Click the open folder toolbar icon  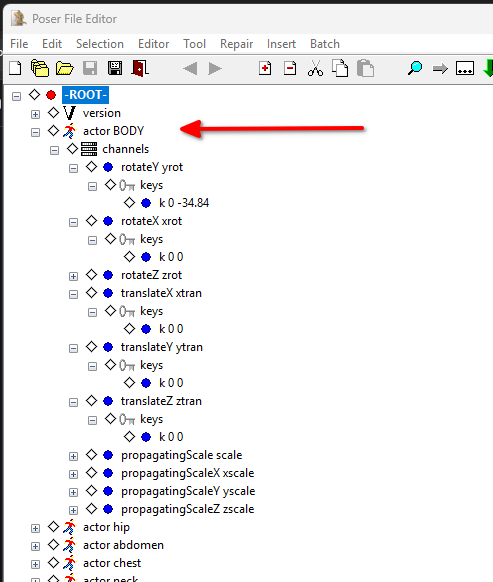coord(65,68)
